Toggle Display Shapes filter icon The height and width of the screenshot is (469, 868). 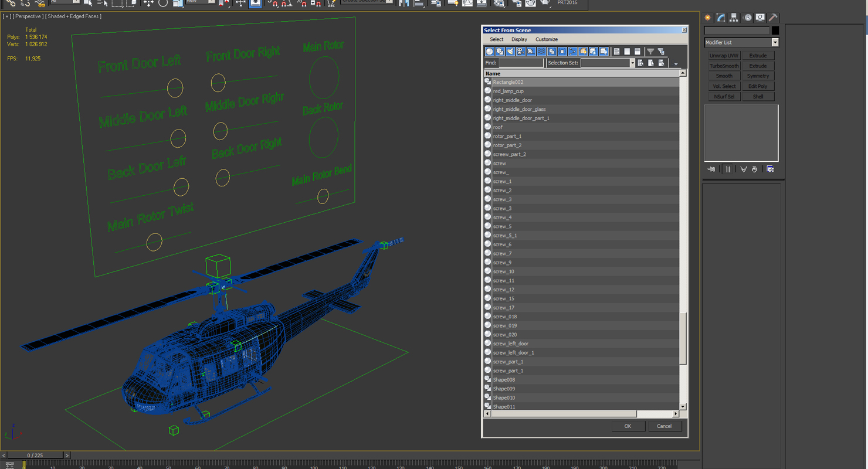[500, 52]
